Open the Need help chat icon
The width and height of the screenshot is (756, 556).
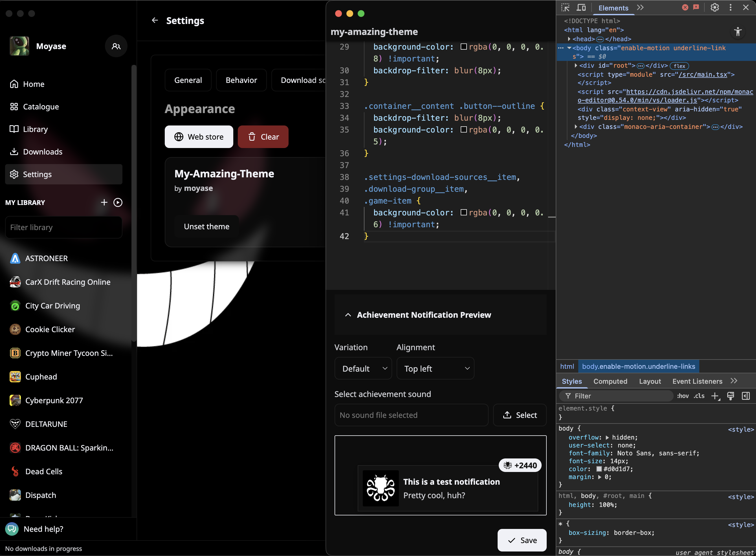(x=12, y=529)
